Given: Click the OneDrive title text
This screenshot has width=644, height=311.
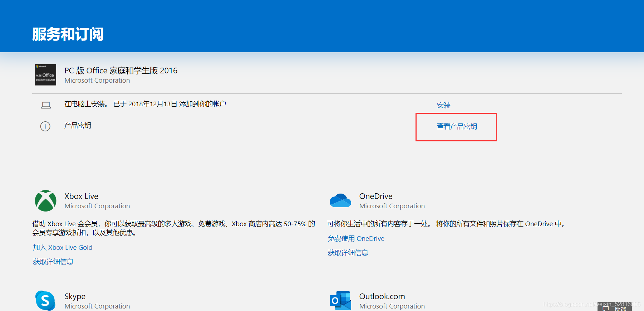Looking at the screenshot, I should pos(376,196).
